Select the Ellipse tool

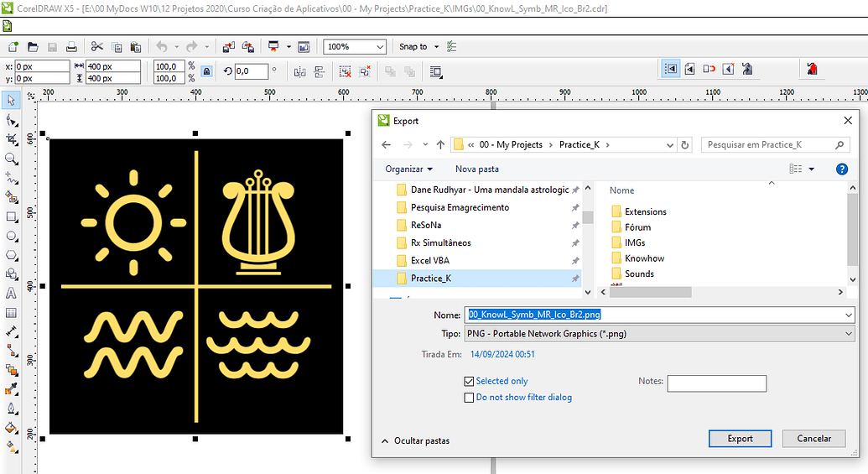(x=11, y=236)
